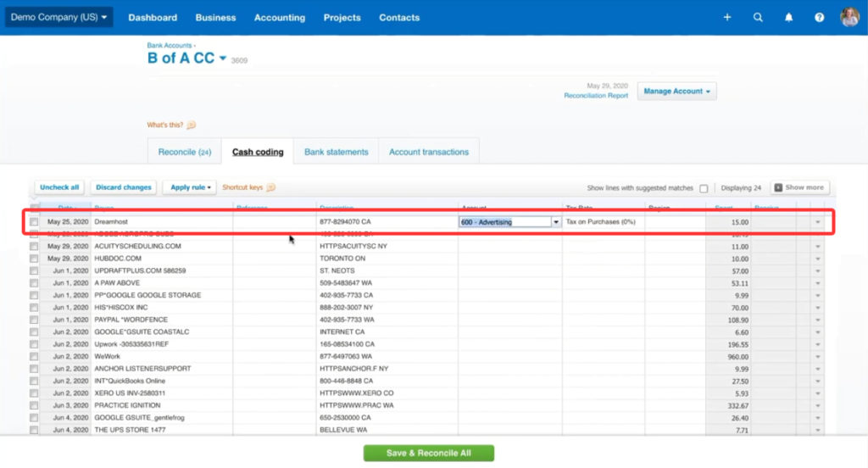Open notifications bell icon

click(788, 17)
